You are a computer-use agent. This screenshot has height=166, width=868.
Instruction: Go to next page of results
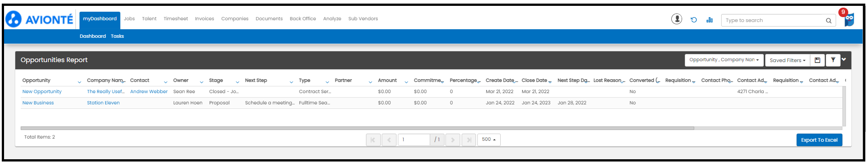[453, 140]
